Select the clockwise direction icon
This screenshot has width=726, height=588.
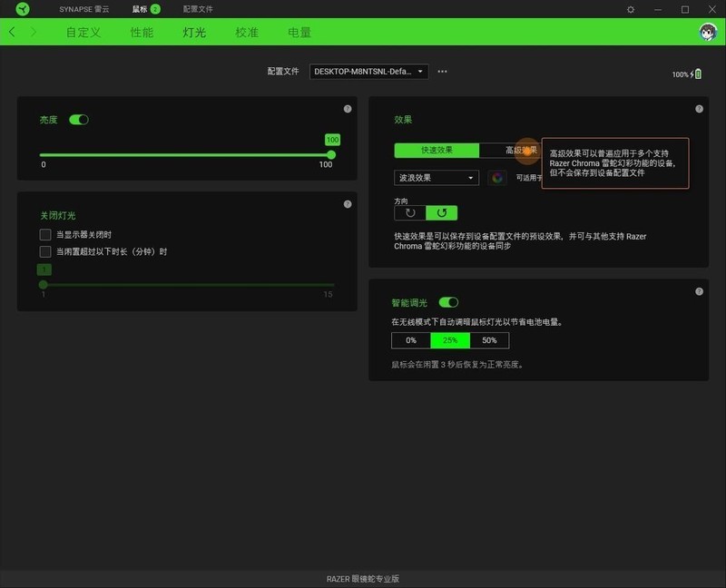click(442, 211)
